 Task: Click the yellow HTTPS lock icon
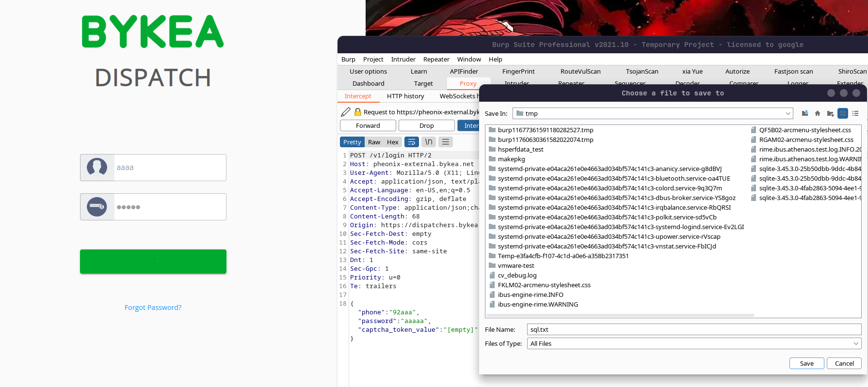(x=358, y=112)
